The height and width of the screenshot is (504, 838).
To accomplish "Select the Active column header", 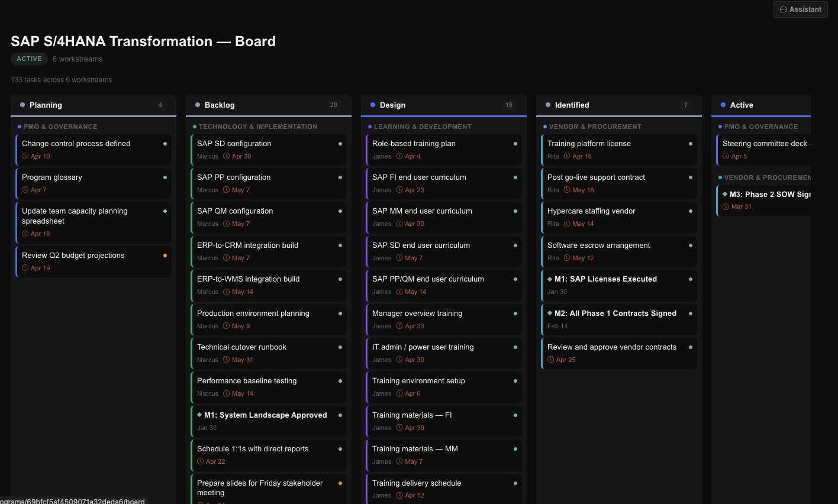I will tap(761, 105).
